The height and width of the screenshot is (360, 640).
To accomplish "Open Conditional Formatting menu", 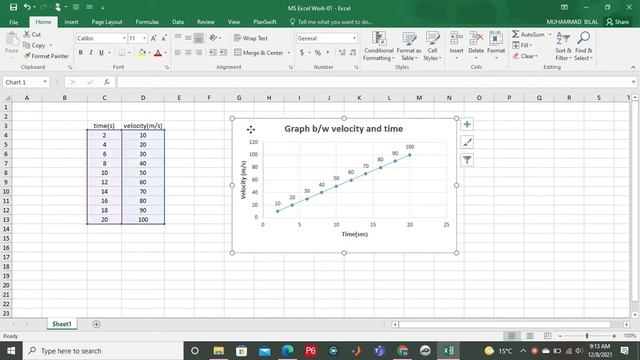I will (379, 46).
